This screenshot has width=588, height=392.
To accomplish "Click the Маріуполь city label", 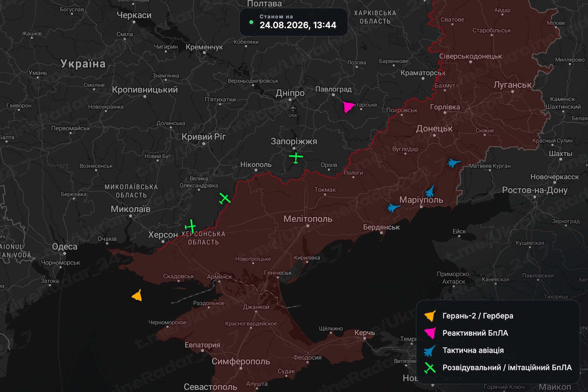I will (x=421, y=200).
